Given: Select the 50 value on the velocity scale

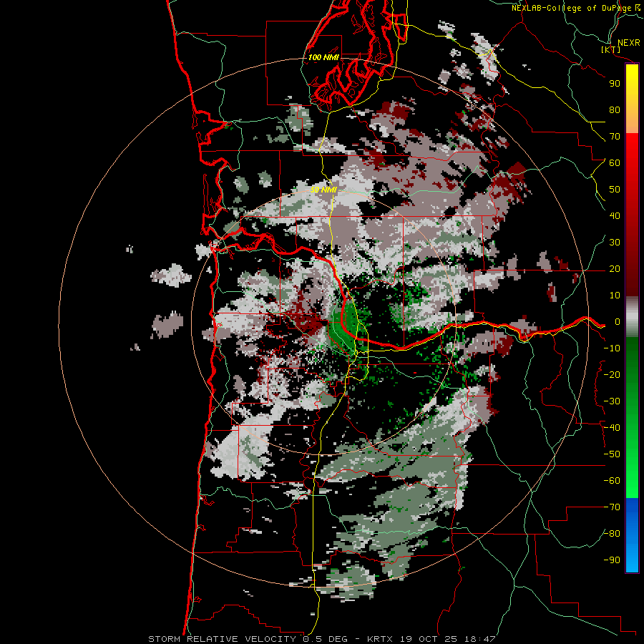Looking at the screenshot, I should coord(615,190).
